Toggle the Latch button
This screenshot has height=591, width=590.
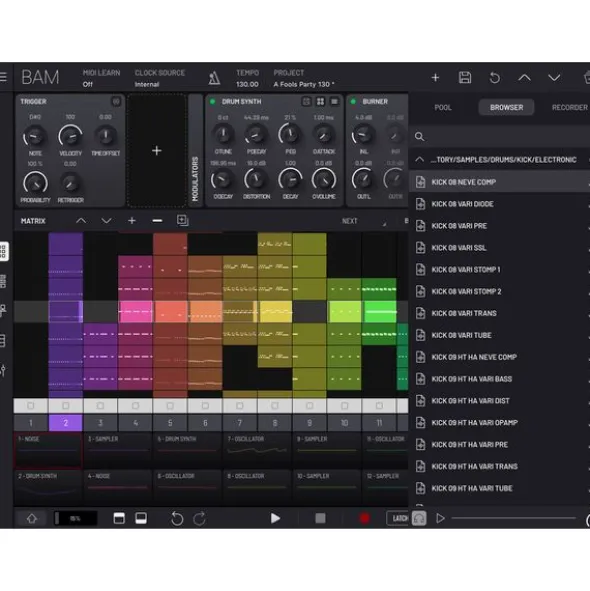coord(398,518)
